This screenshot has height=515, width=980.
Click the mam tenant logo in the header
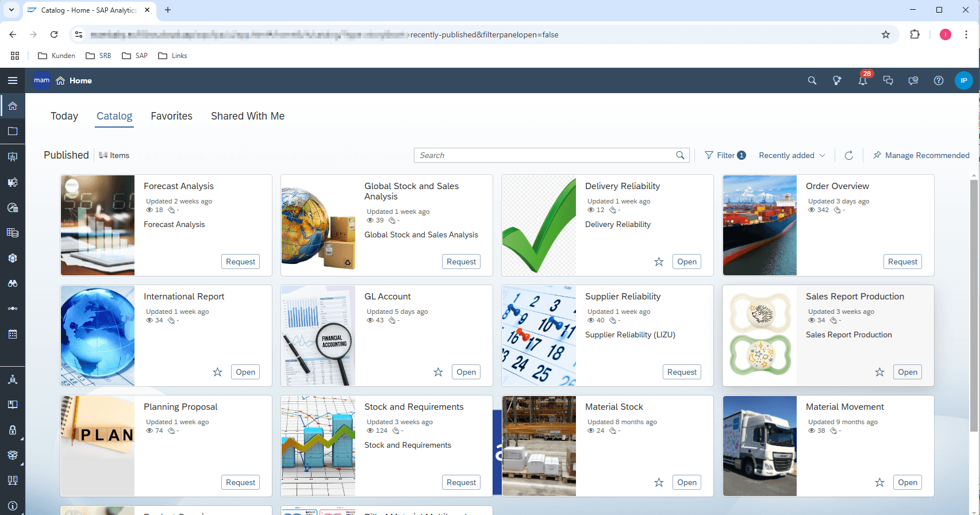click(x=42, y=80)
